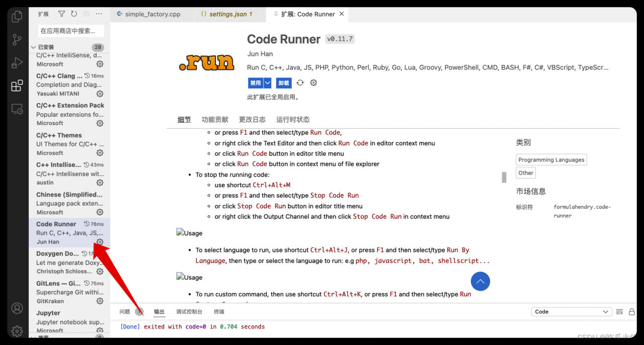Select the C/C++ Clang extension entry
The image size is (644, 345).
(x=69, y=84)
